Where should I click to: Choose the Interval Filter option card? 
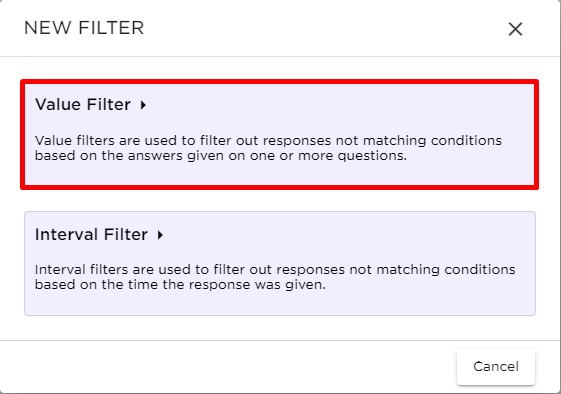[280, 263]
